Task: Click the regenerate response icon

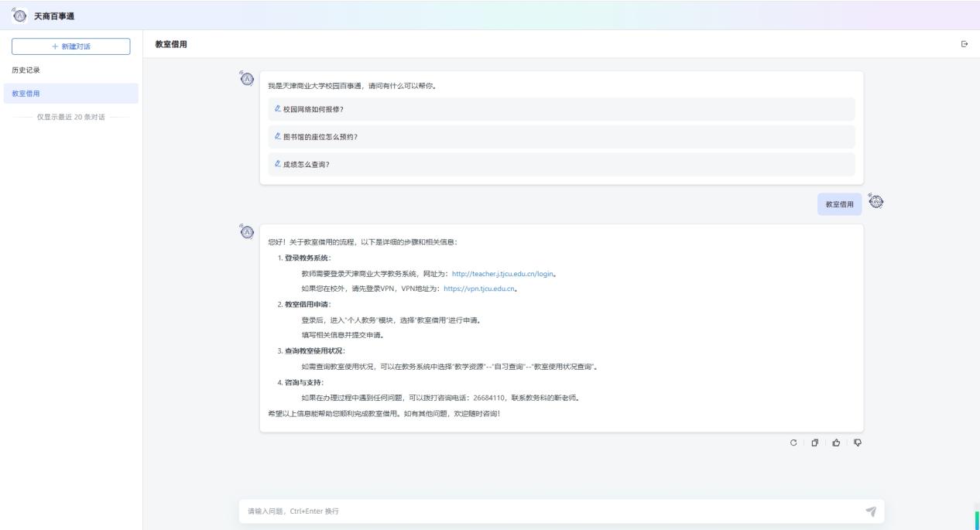Action: [793, 443]
